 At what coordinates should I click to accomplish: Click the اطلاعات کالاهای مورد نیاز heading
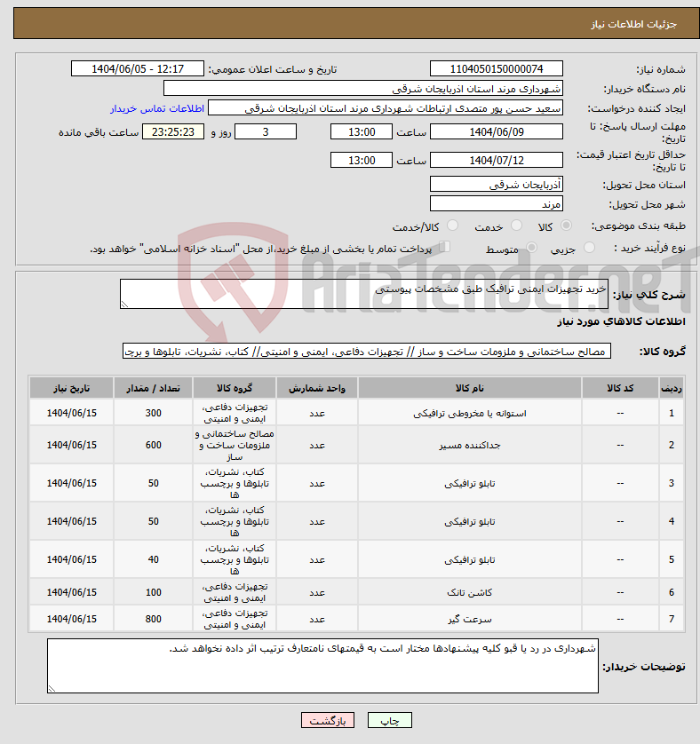click(621, 321)
